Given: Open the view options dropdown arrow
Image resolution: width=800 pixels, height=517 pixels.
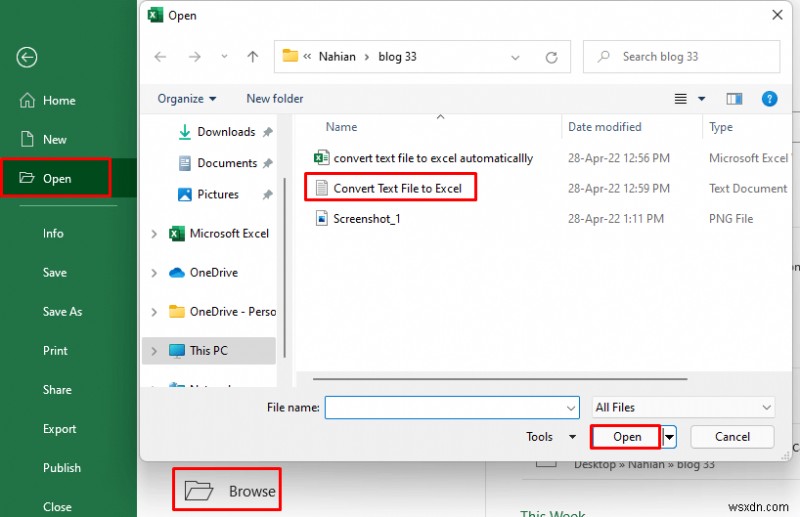Looking at the screenshot, I should coord(702,99).
